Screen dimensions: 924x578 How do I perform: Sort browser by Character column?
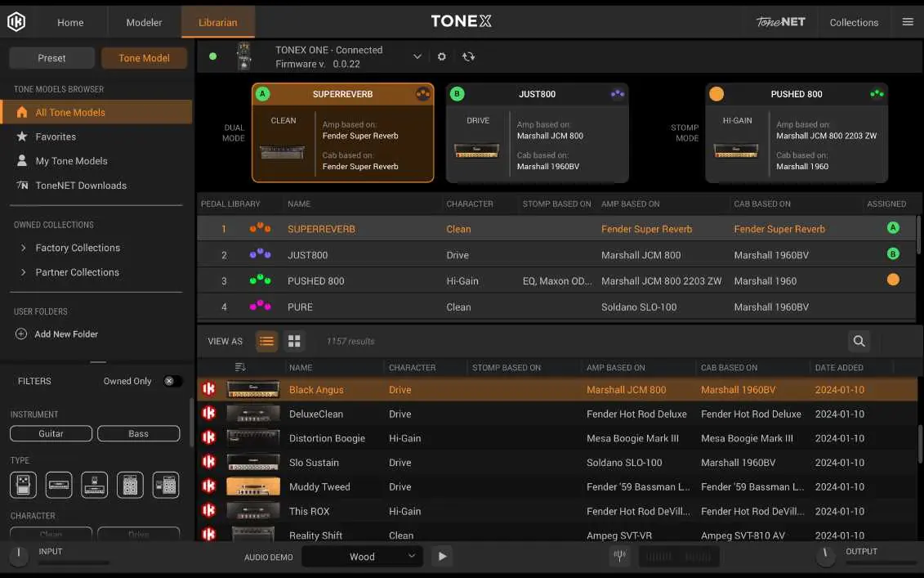click(x=413, y=367)
